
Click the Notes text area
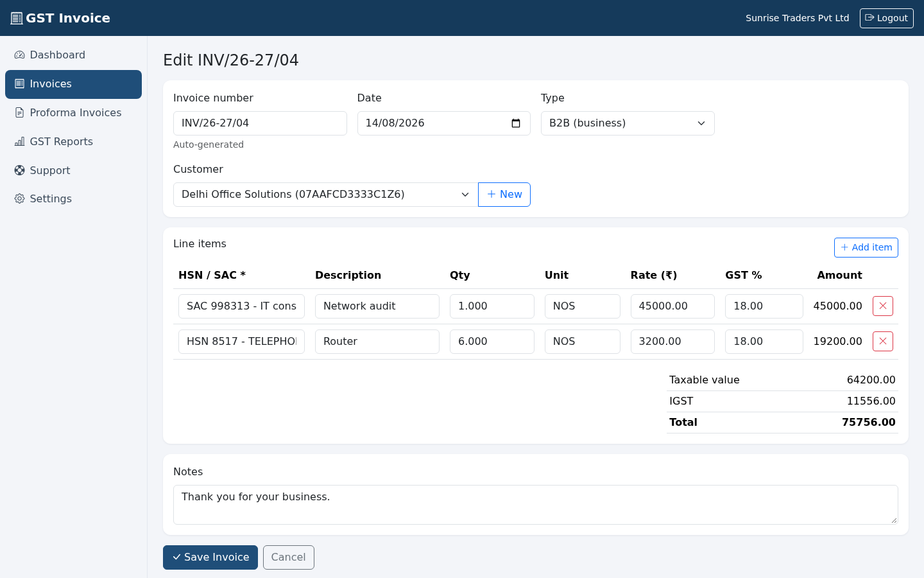click(536, 505)
